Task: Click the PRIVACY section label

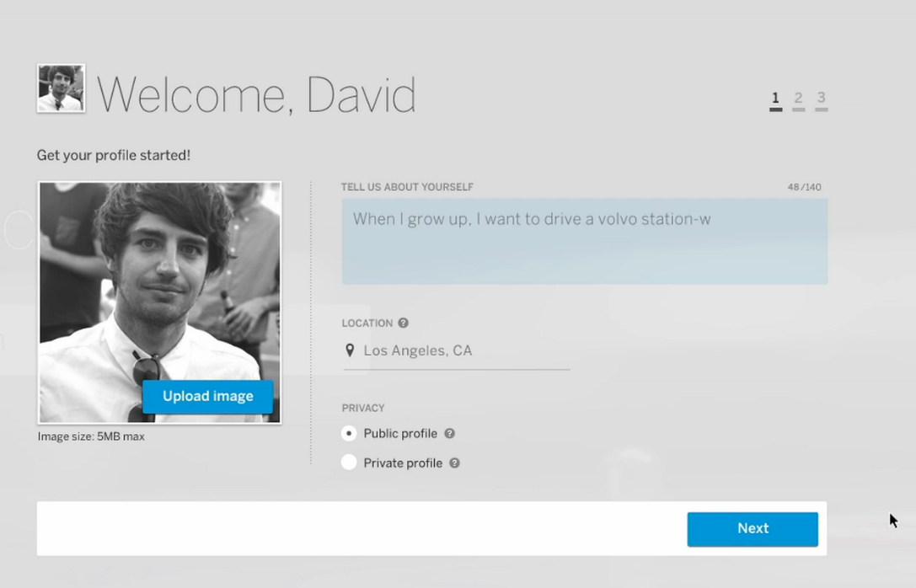Action: [363, 409]
